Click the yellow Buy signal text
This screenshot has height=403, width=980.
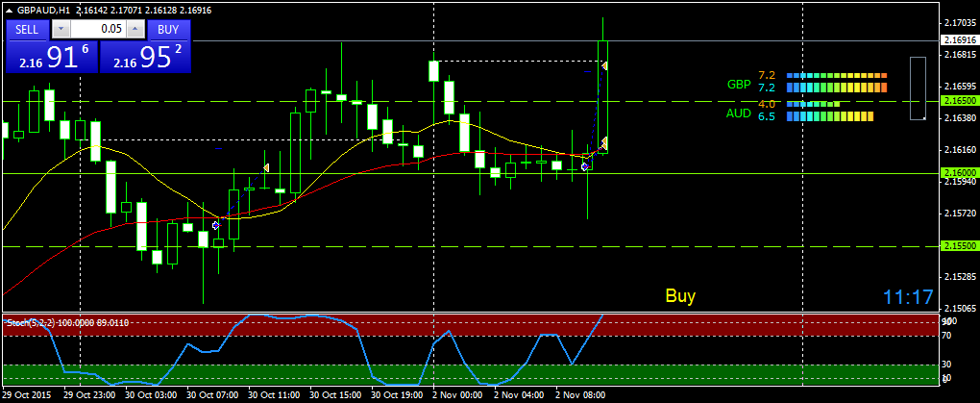click(680, 296)
